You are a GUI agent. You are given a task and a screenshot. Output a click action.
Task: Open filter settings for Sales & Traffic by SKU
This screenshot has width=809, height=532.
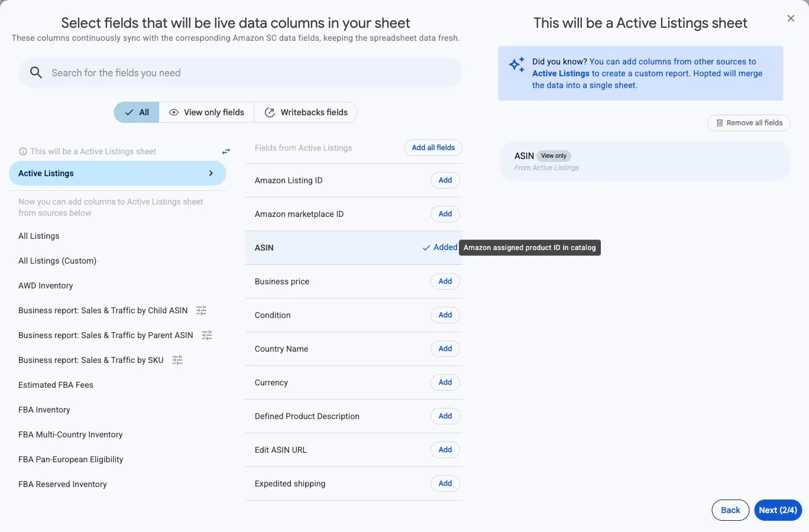pyautogui.click(x=177, y=360)
